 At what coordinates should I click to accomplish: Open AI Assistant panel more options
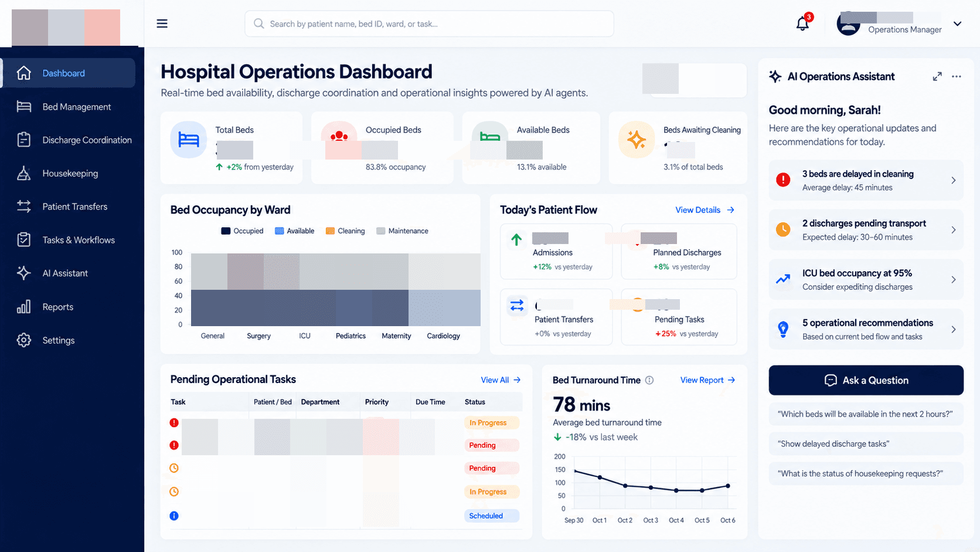(957, 76)
